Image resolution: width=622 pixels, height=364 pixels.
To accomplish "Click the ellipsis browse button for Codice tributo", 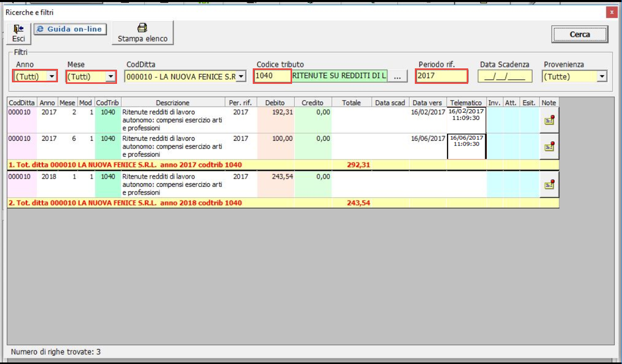I will point(397,77).
